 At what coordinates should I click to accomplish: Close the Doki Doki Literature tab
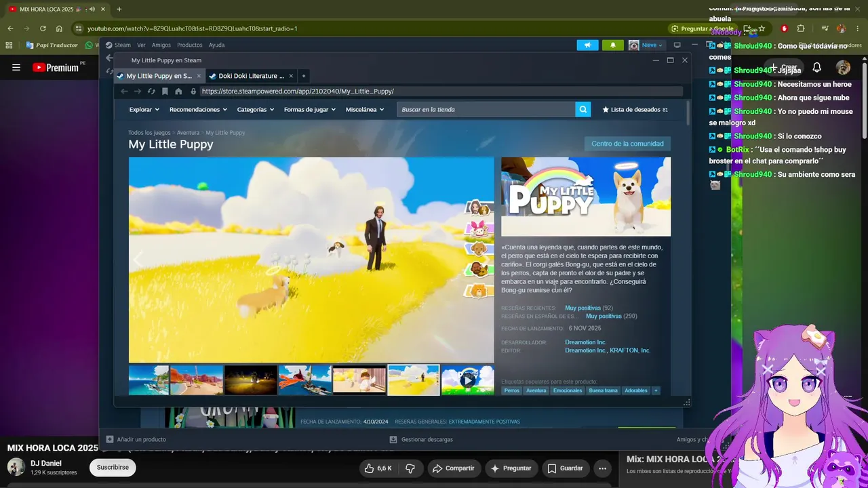coord(291,76)
